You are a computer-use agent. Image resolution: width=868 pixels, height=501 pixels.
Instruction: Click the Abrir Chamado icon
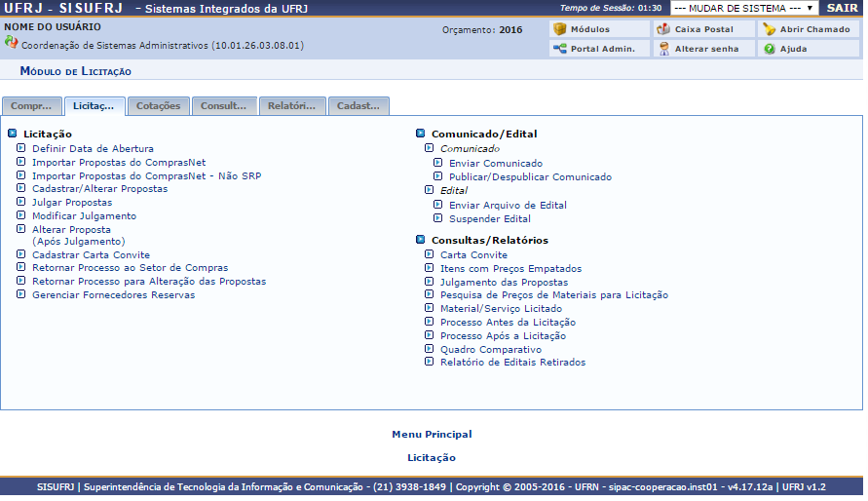pos(769,29)
